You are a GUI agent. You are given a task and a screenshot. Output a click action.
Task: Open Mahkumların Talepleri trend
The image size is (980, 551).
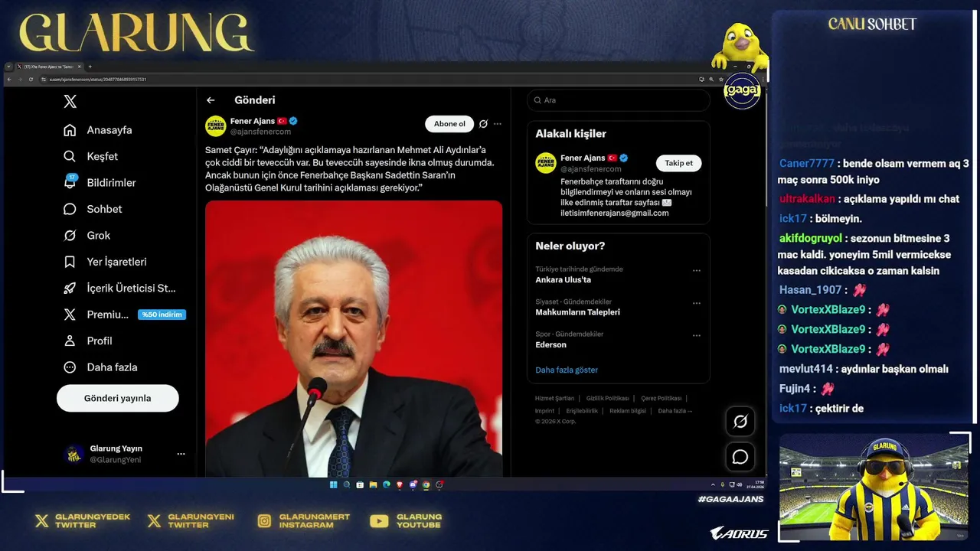(x=577, y=312)
